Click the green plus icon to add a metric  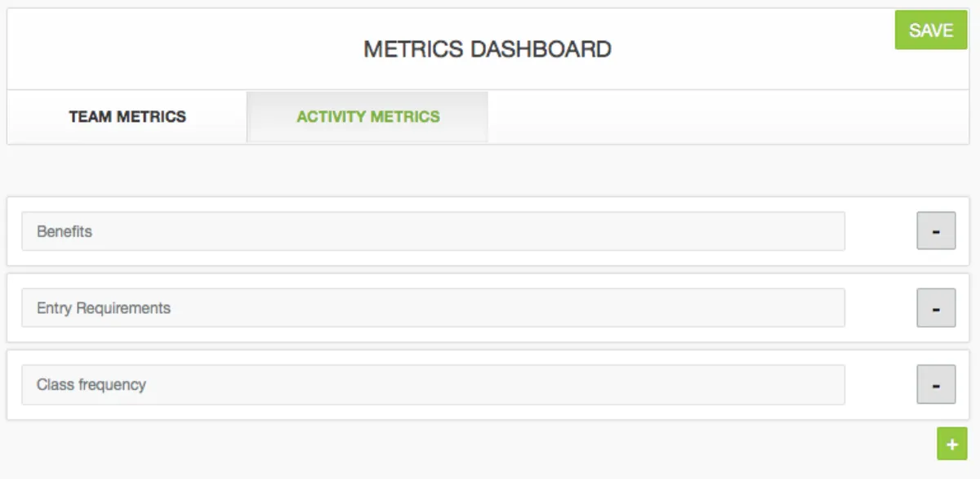pyautogui.click(x=951, y=445)
